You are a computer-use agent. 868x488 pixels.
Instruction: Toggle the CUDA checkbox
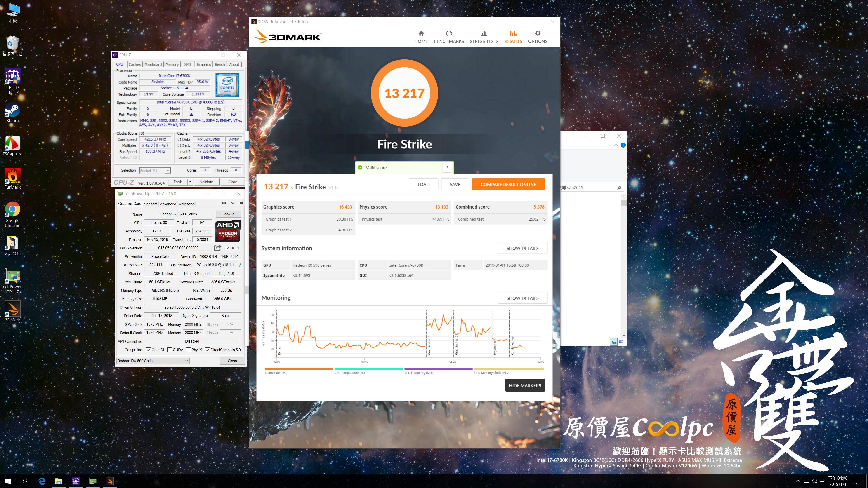[170, 350]
